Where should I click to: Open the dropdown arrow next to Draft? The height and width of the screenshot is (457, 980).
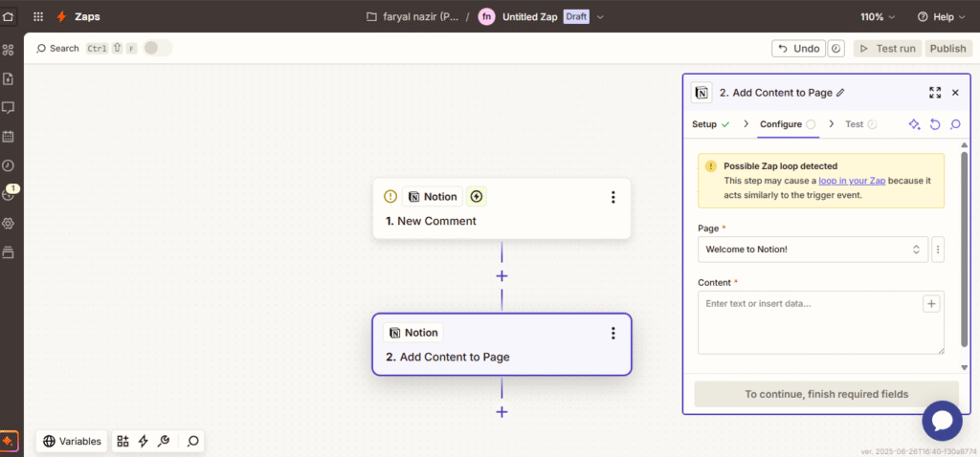click(601, 17)
